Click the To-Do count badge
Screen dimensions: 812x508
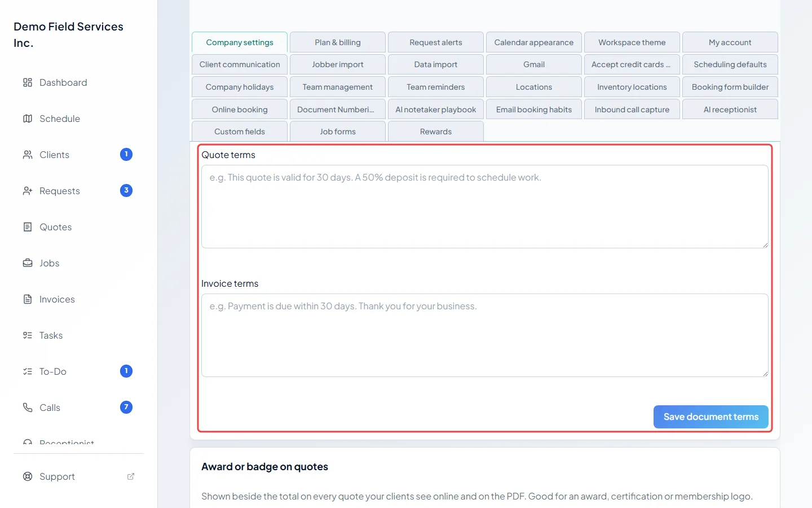pos(126,371)
